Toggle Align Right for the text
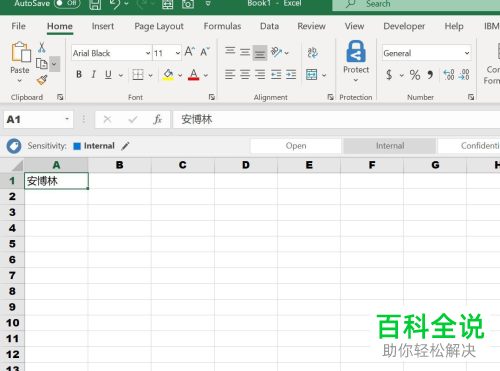Image resolution: width=500 pixels, height=371 pixels. [260, 74]
